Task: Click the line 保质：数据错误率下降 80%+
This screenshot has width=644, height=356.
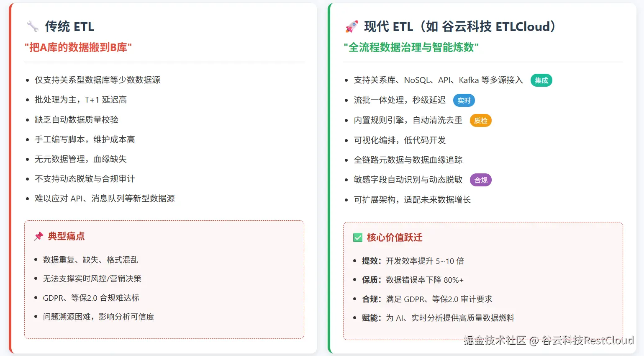Action: coord(413,280)
